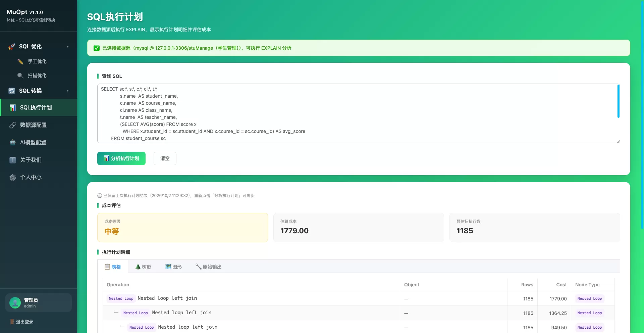Click the 清空 button
The image size is (644, 333).
pos(165,158)
